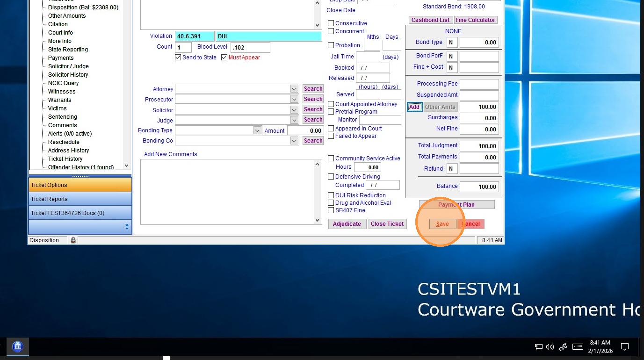644x360 pixels.
Task: Toggle the Concurrent checkbox
Action: [331, 31]
